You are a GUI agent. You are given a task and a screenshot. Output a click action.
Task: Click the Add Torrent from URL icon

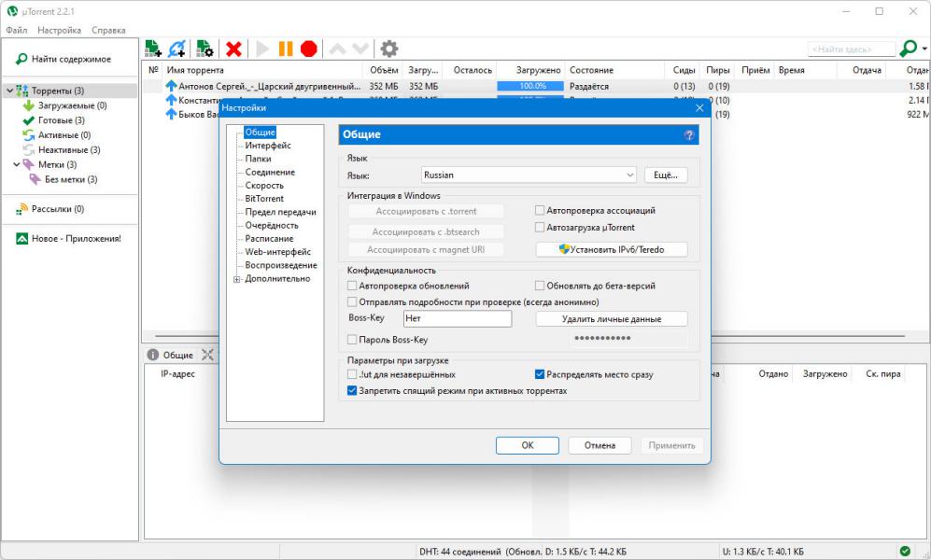(176, 49)
